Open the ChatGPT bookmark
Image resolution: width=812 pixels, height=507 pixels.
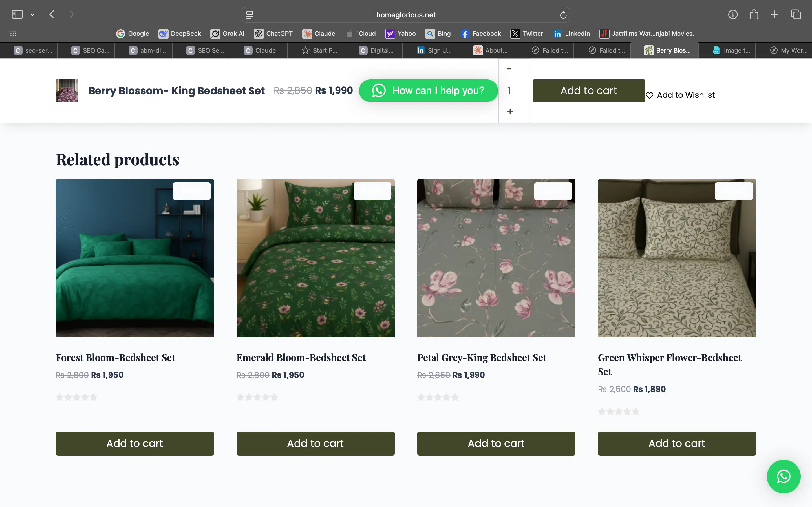pos(273,34)
